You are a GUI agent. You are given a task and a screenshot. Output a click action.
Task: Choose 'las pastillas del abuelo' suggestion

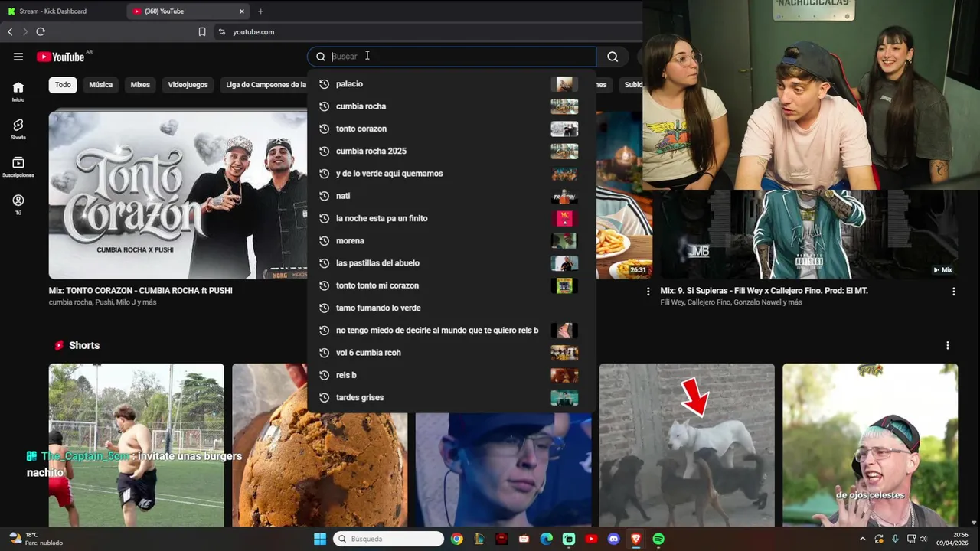coord(452,263)
